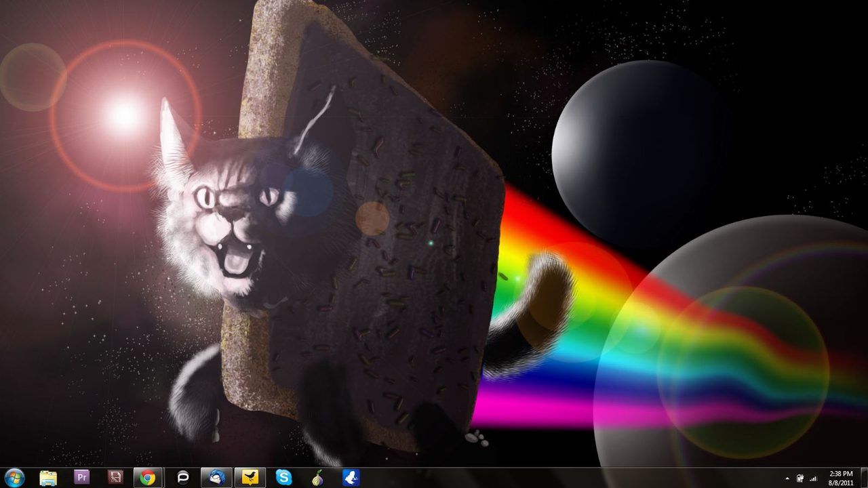Click the Show Desktop strip

tap(863, 478)
